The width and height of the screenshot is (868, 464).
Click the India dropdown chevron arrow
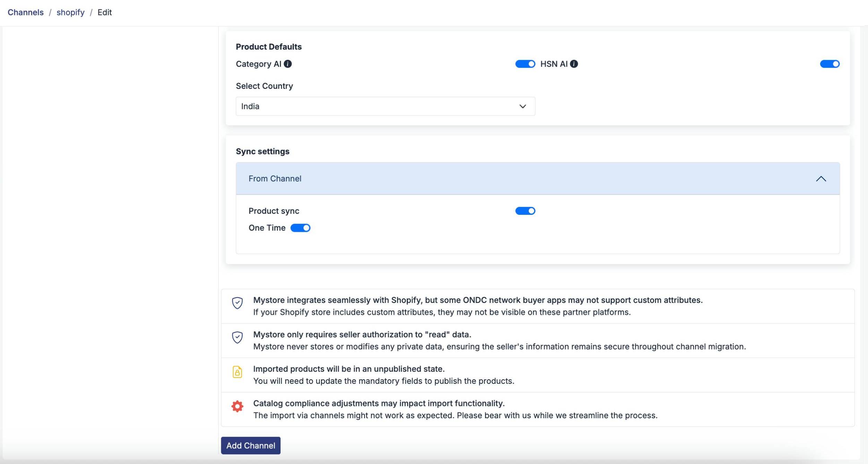pyautogui.click(x=522, y=106)
